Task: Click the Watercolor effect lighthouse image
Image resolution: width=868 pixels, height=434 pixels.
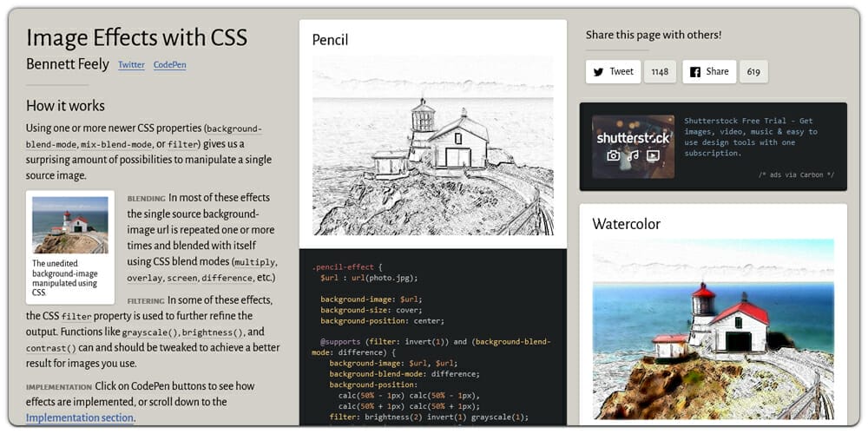Action: click(x=713, y=329)
